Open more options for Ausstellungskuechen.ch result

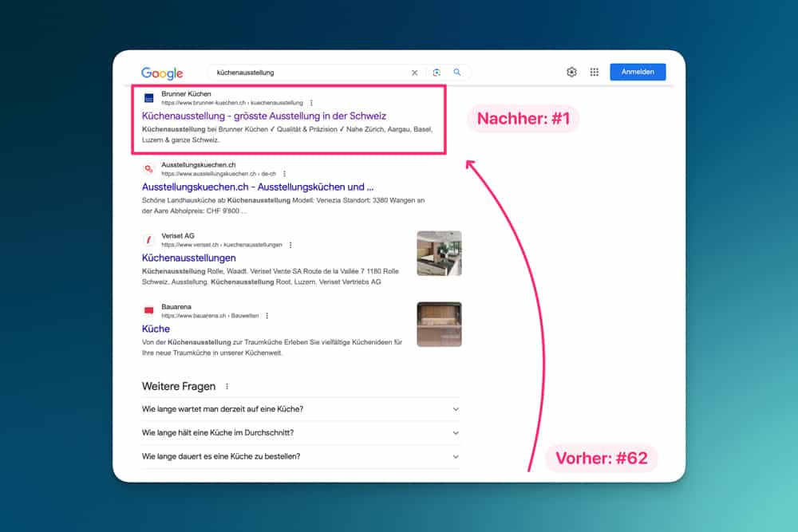(x=285, y=174)
